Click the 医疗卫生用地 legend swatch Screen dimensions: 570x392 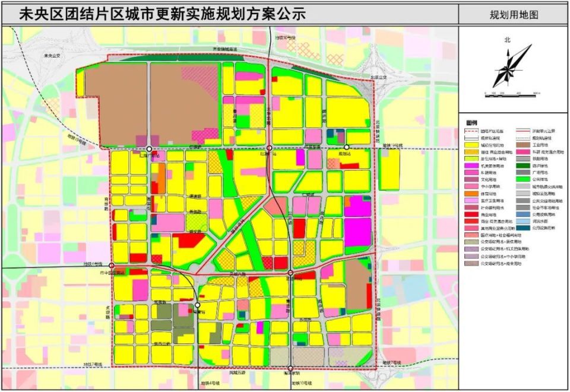[x=471, y=200]
